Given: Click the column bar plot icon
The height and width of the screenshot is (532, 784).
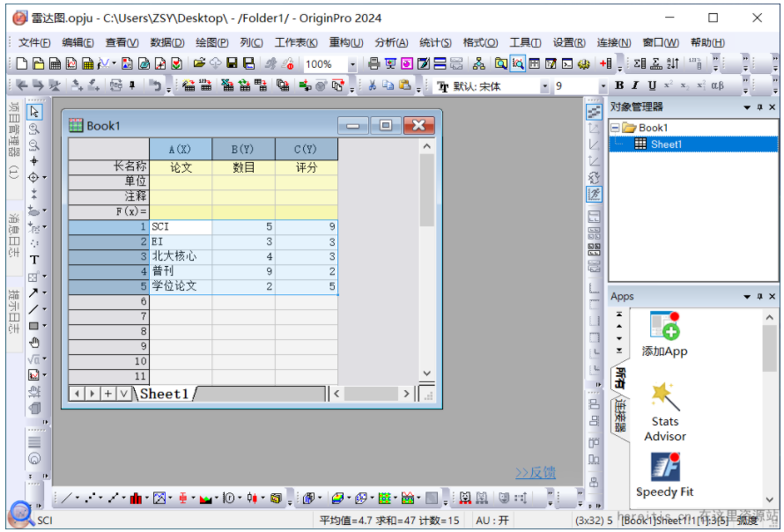Looking at the screenshot, I should 136,498.
